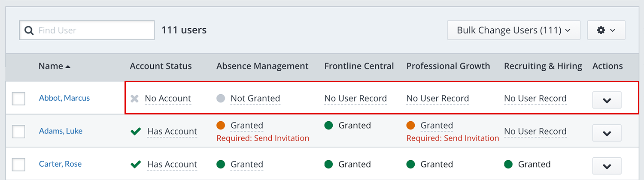Click gray Not Granted dot for Abbot, Marcus
This screenshot has width=644, height=180.
pyautogui.click(x=221, y=99)
